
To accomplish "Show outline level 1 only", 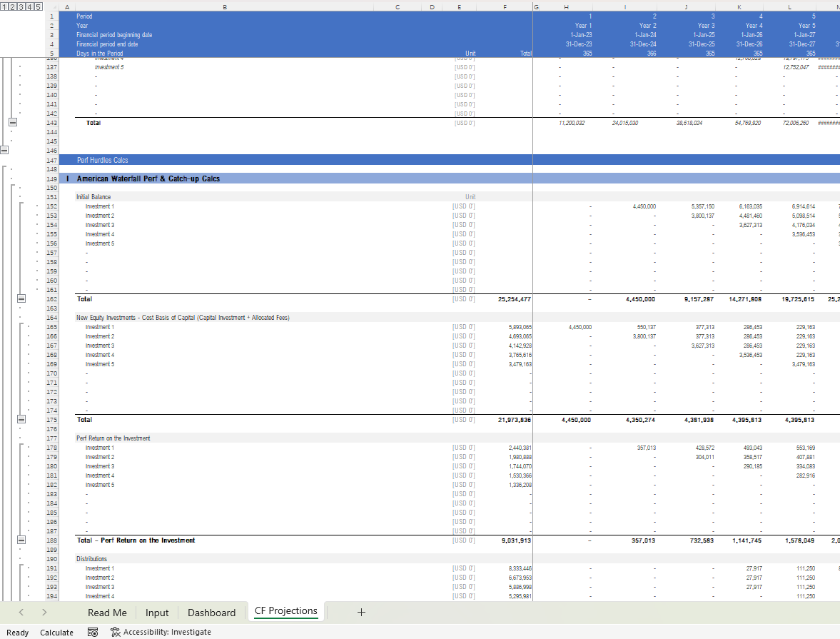I will click(4, 6).
